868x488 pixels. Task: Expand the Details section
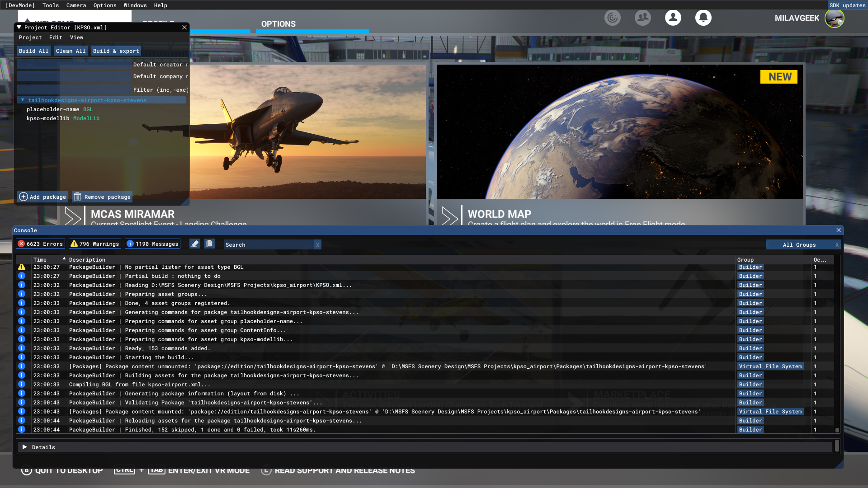click(x=25, y=447)
